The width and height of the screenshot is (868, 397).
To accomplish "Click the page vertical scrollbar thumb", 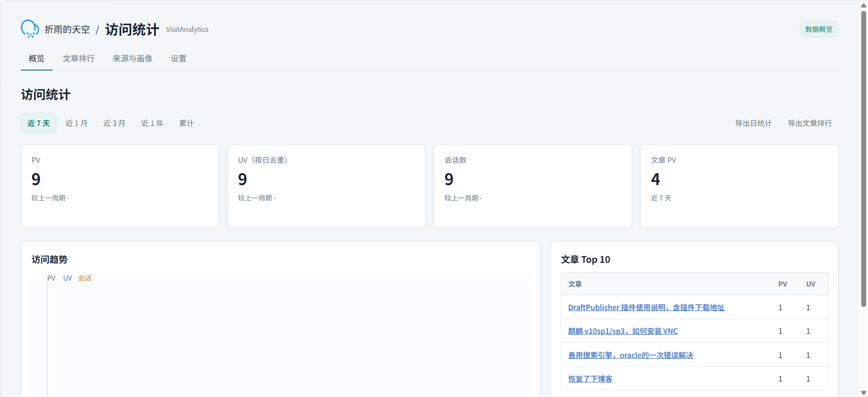I will click(x=863, y=159).
